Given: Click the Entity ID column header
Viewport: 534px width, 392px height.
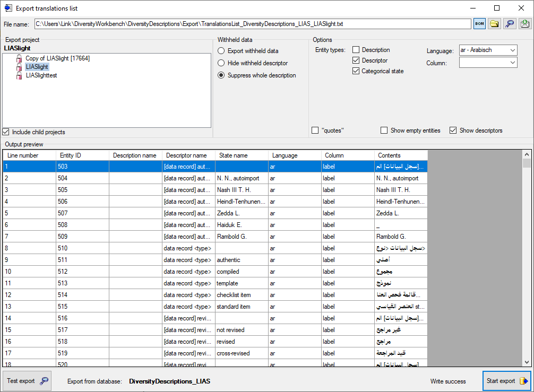Looking at the screenshot, I should (x=82, y=155).
